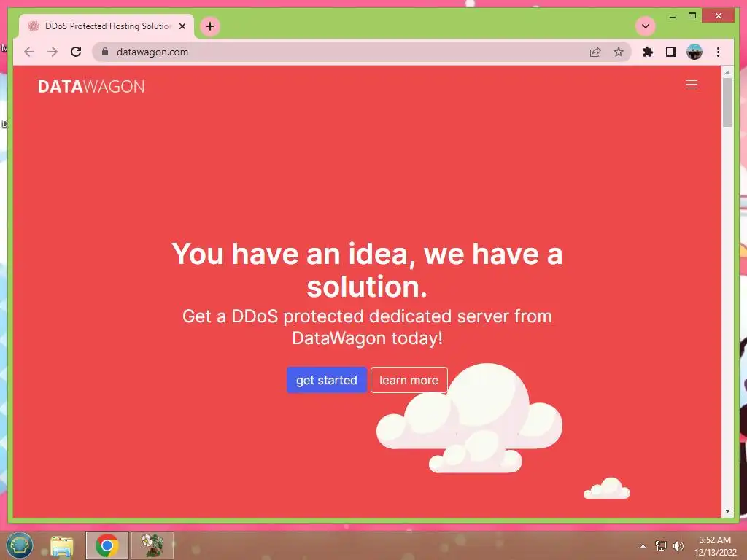Maximize the Chrome window
Screen dimensions: 747x560
point(692,16)
